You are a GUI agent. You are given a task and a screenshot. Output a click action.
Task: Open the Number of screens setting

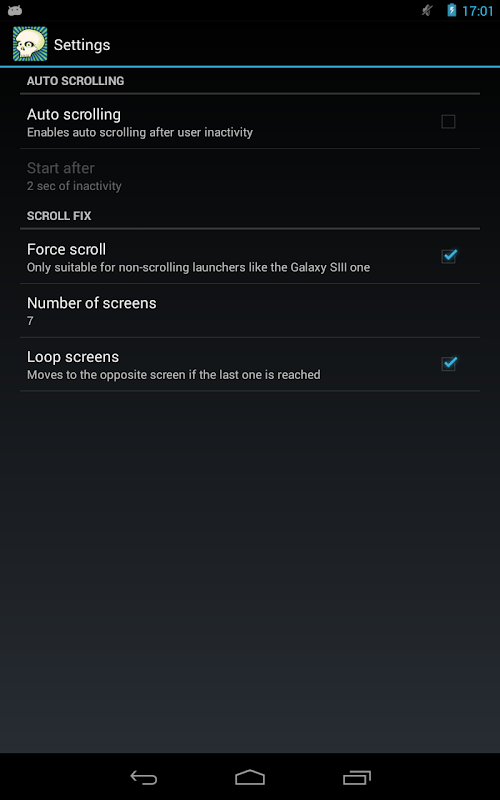click(250, 311)
